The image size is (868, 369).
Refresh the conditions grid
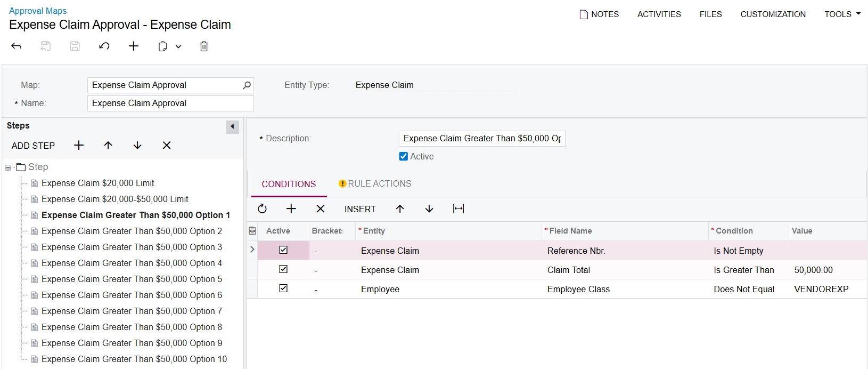[x=262, y=209]
